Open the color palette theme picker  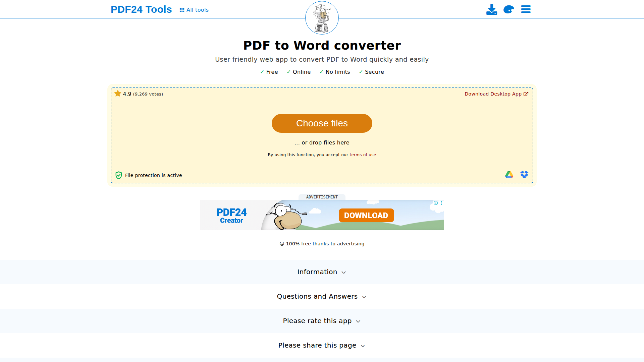pyautogui.click(x=508, y=10)
